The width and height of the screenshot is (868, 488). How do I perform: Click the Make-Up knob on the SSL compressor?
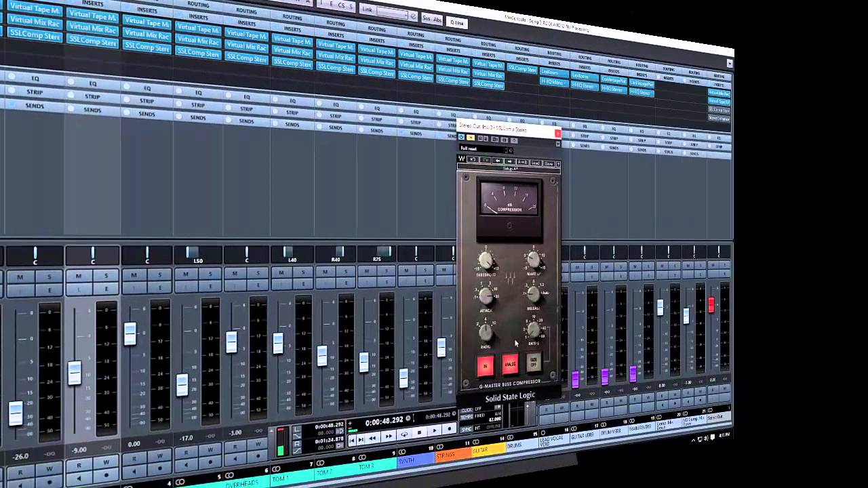click(x=534, y=259)
